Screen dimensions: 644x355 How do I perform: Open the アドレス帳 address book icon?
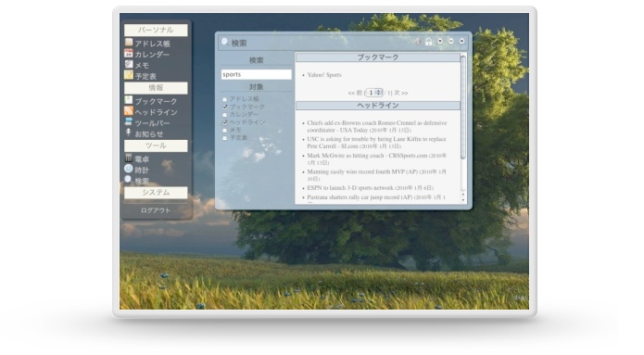129,43
